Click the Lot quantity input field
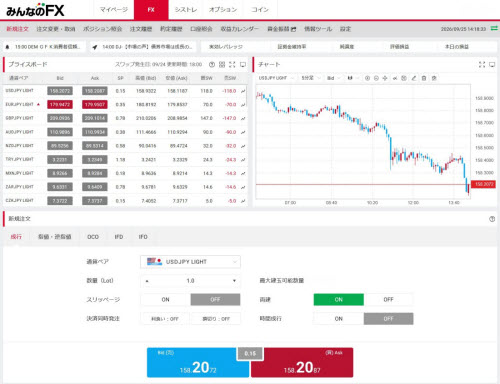This screenshot has width=500, height=384. tap(190, 281)
